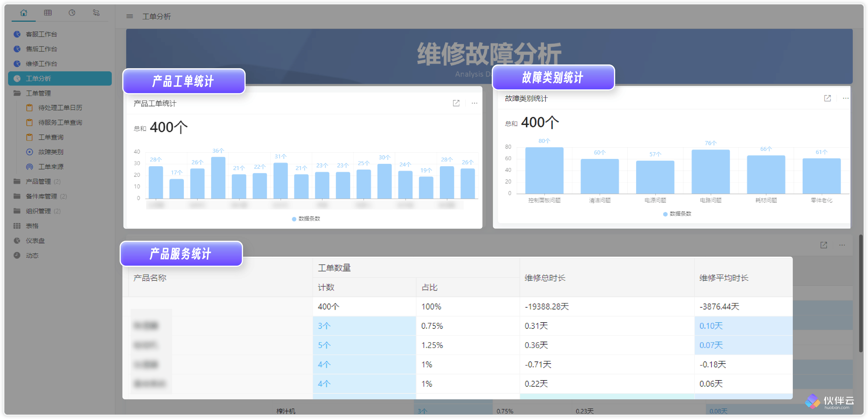Open 故障类别统计 chart in full view
The image size is (868, 419).
click(x=828, y=98)
